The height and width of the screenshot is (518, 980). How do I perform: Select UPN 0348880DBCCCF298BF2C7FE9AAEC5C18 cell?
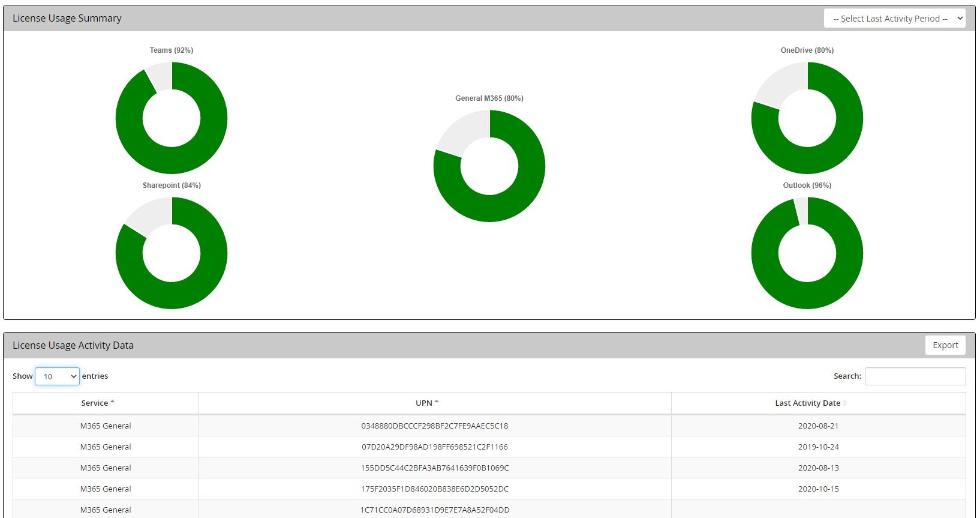point(434,426)
